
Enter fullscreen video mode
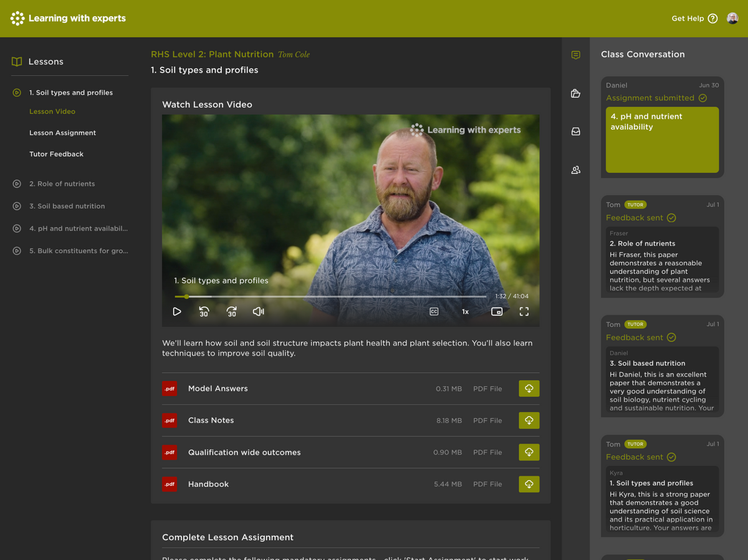(x=524, y=311)
